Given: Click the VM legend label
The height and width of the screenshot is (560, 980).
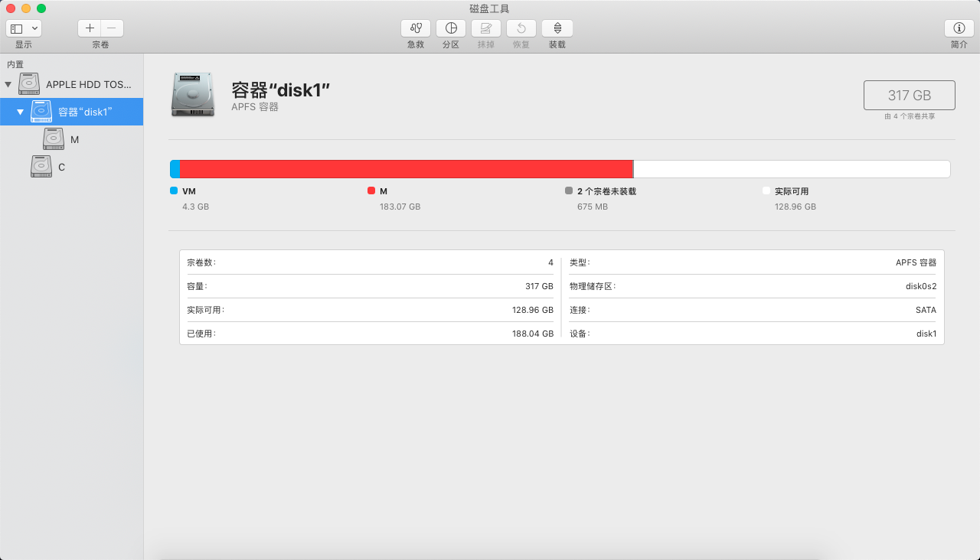Looking at the screenshot, I should coord(189,191).
